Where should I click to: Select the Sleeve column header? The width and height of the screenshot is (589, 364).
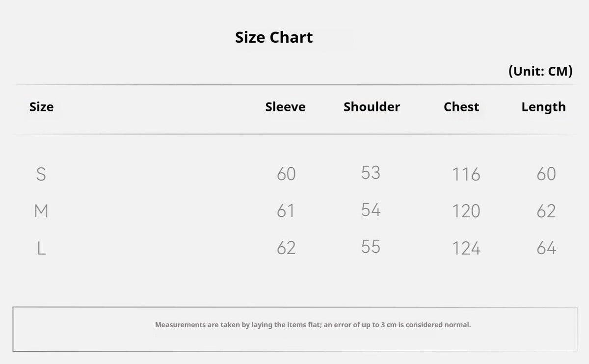click(x=285, y=107)
